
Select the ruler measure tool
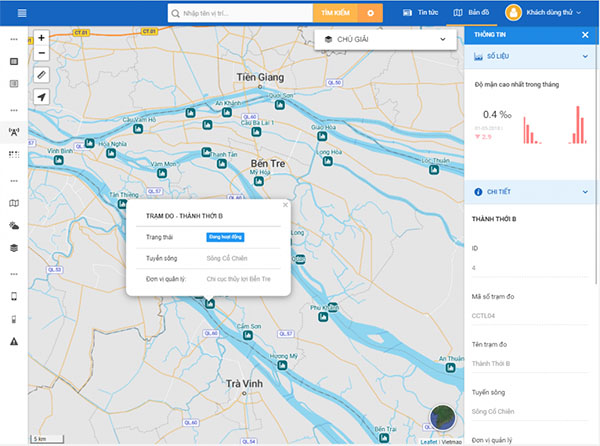click(x=41, y=74)
